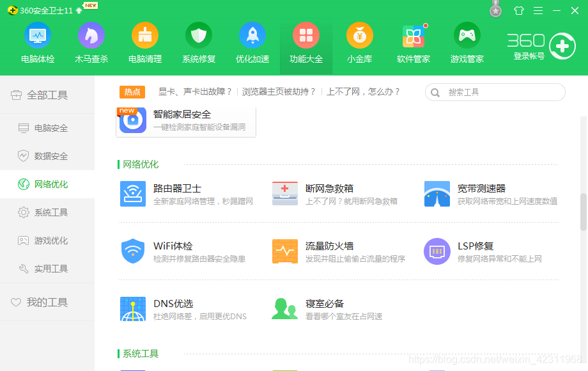The height and width of the screenshot is (371, 588).
Task: Click the vertical scrollbar thumb
Action: 584,212
